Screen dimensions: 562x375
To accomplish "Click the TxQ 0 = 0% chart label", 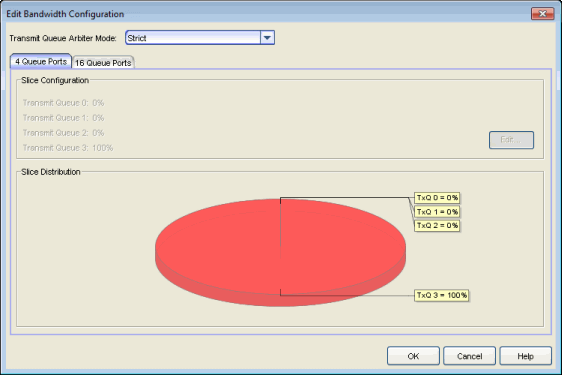I will [x=437, y=198].
